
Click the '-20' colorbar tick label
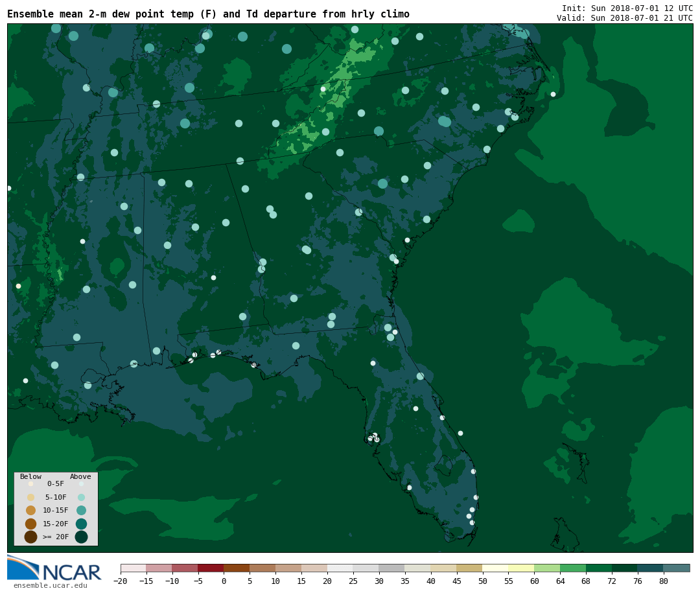pyautogui.click(x=121, y=581)
